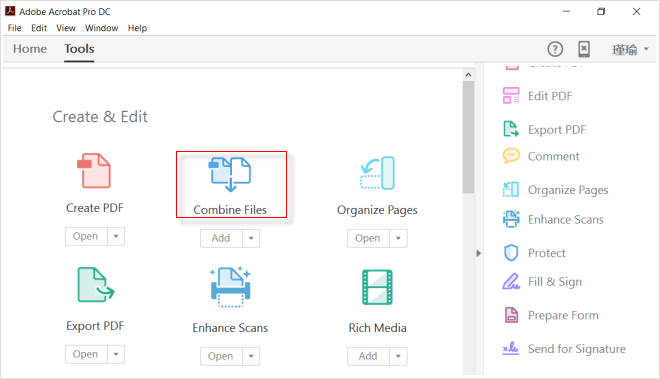Expand the dropdown arrow beside Export PDF Open
Image resolution: width=660 pixels, height=379 pixels.
point(116,354)
